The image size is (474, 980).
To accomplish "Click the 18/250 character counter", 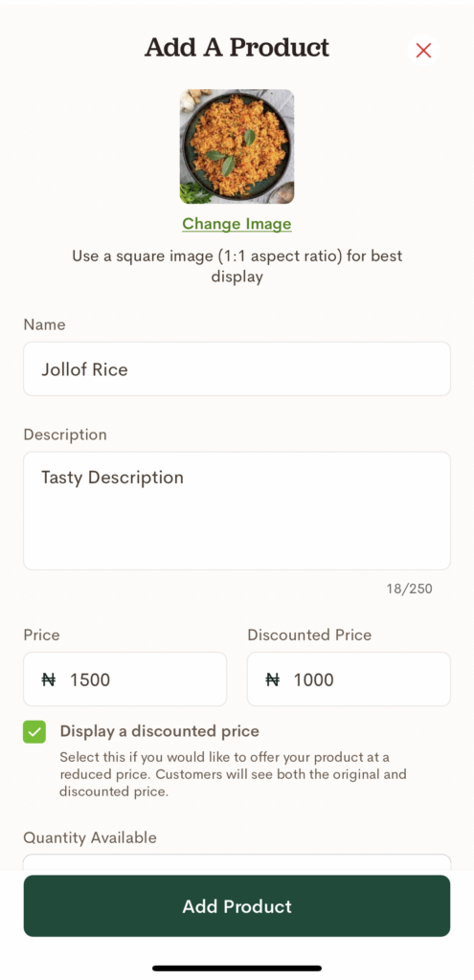I will (409, 589).
